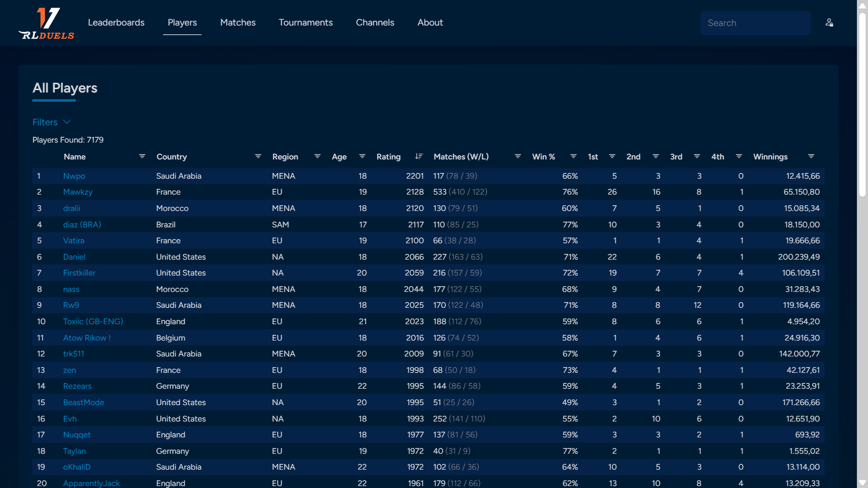The image size is (868, 488).
Task: Open the filter for the Name column
Action: point(142,156)
